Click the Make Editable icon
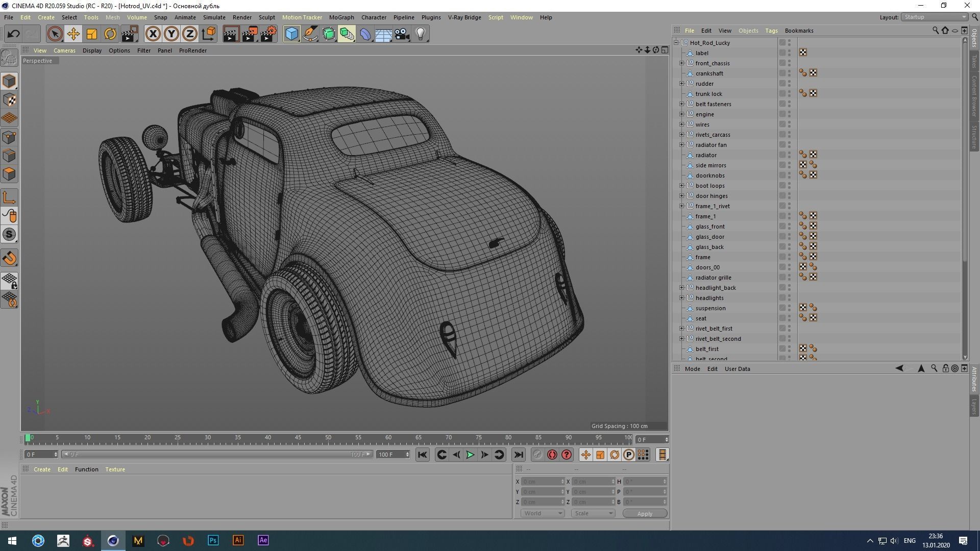This screenshot has width=980, height=551. pyautogui.click(x=9, y=58)
